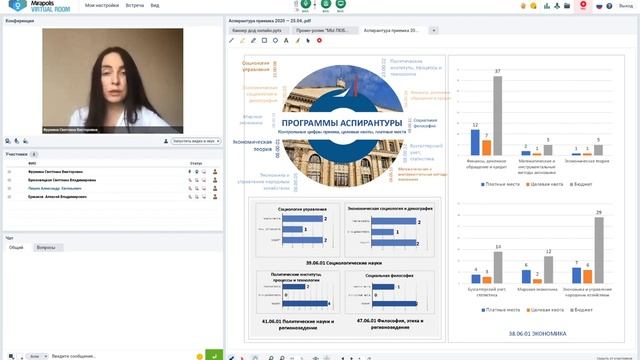Click the ПРОГРАММЫ АСПИРАНТУРЫ slide title
Screen dimensions: 640x360
click(x=342, y=123)
